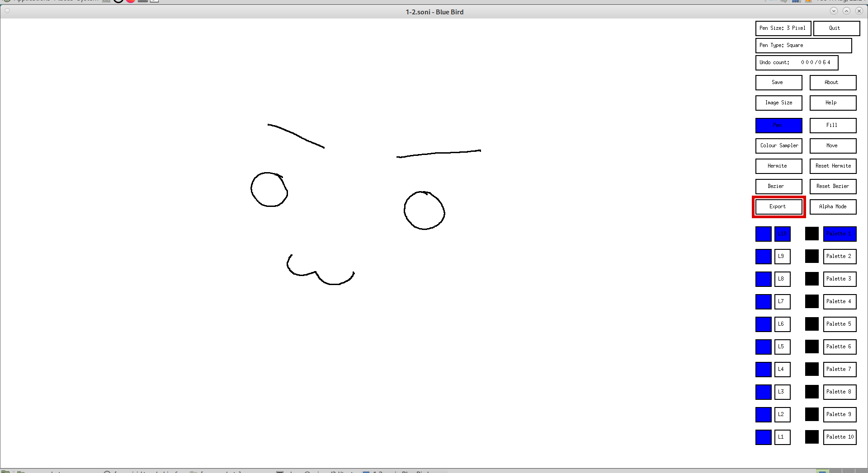Change Pen Type Square setting
This screenshot has width=868, height=473.
point(803,45)
